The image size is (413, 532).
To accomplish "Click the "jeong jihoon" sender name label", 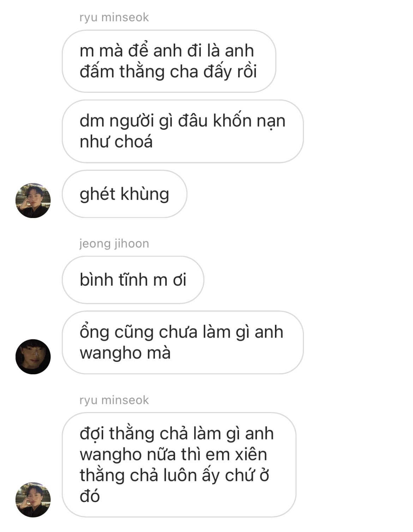I will tap(114, 244).
